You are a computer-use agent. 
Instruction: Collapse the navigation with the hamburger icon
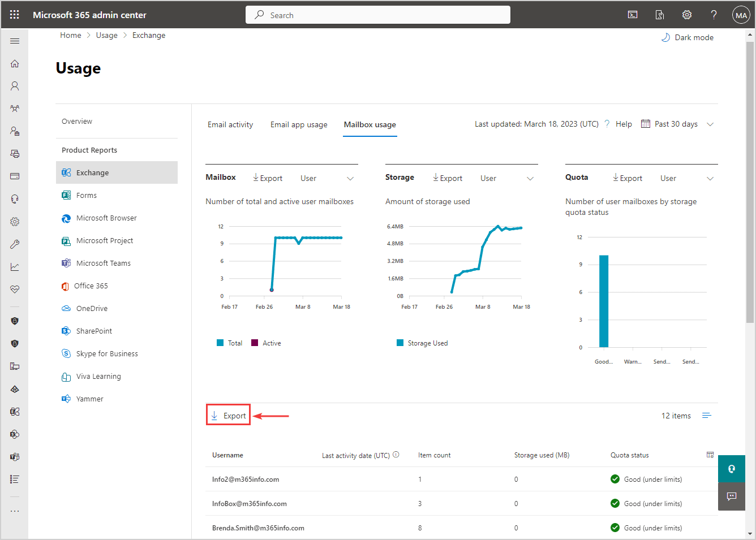coord(15,40)
